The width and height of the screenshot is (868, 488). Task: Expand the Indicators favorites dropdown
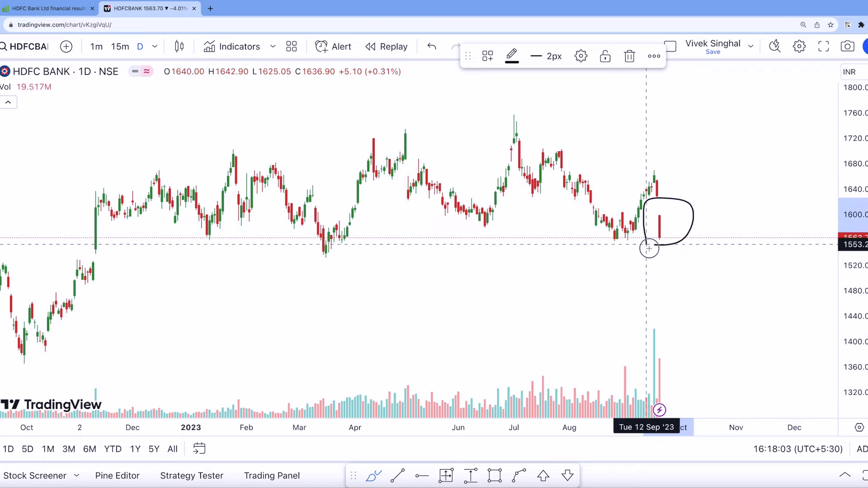pos(273,47)
